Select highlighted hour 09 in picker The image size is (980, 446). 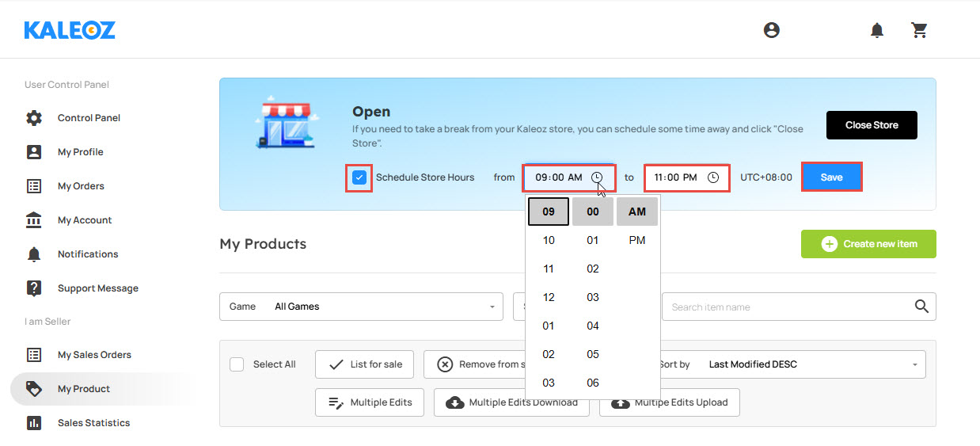click(x=549, y=212)
